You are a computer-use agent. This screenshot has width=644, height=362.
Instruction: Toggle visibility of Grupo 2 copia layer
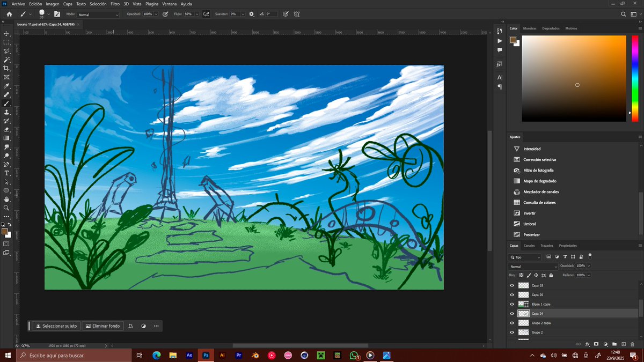point(512,323)
